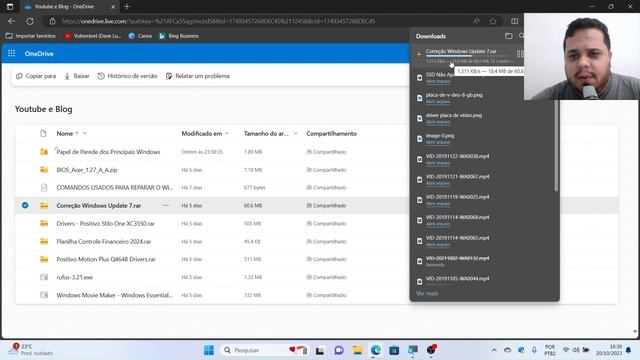Click the Compartilhamento column header
640x360 pixels.
331,133
